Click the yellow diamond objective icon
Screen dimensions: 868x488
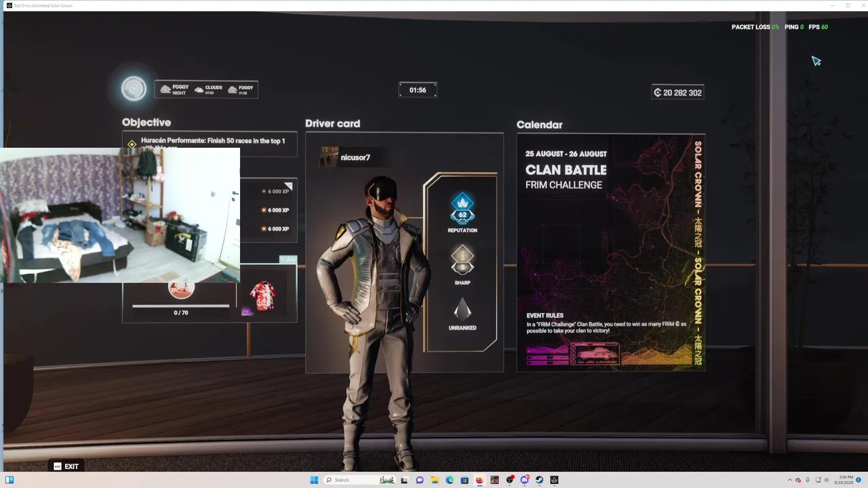pyautogui.click(x=132, y=144)
